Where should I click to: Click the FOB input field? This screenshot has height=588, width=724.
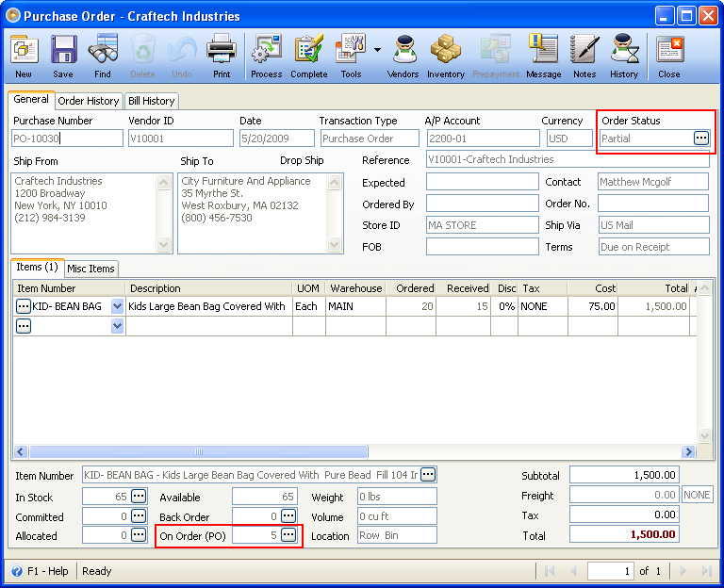click(483, 247)
